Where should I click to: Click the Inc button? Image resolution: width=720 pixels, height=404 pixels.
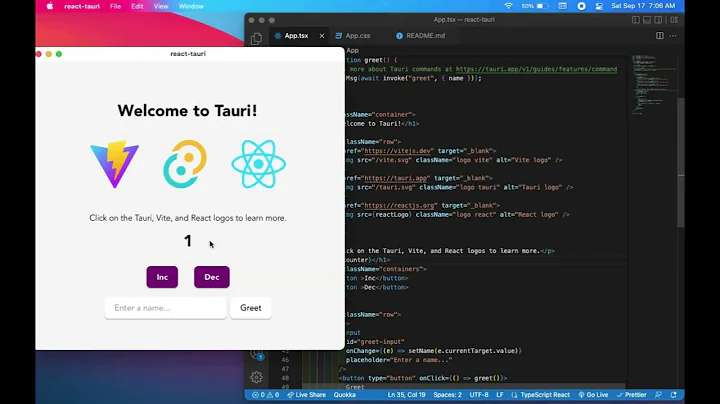162,277
